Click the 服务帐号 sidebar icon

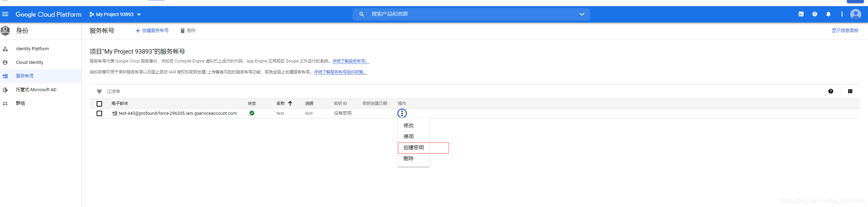pyautogui.click(x=5, y=76)
